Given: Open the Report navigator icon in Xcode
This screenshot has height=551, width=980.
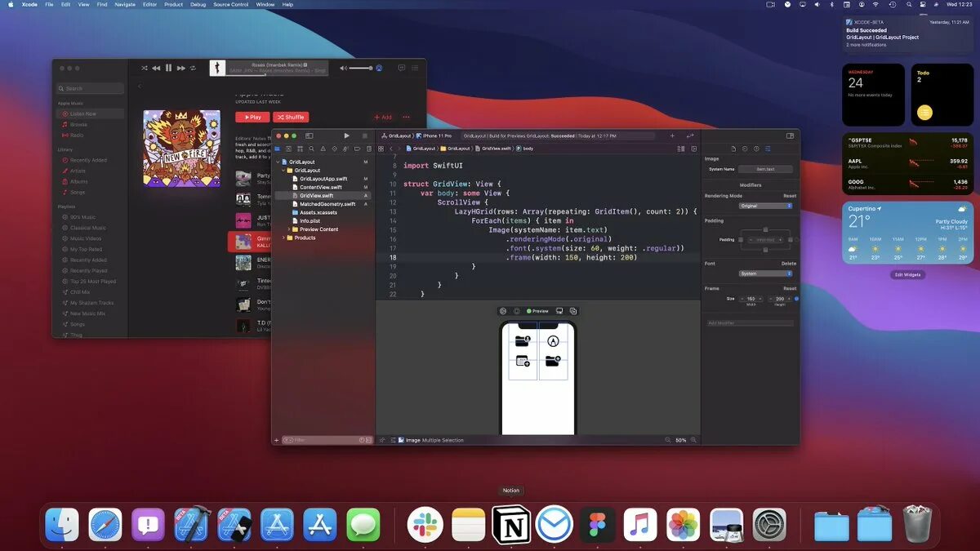Looking at the screenshot, I should 369,149.
